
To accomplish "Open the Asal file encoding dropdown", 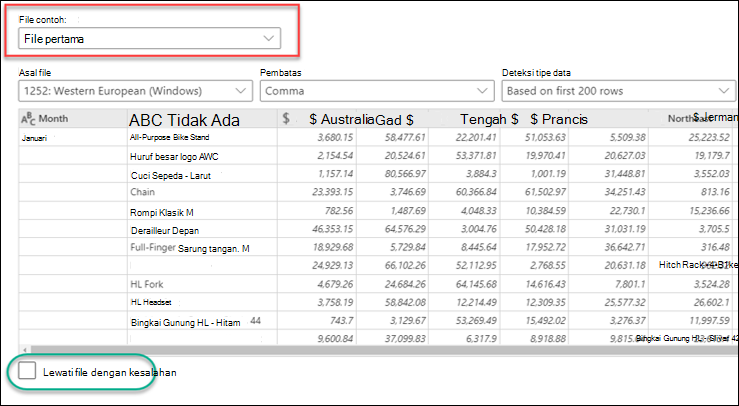I will [135, 91].
